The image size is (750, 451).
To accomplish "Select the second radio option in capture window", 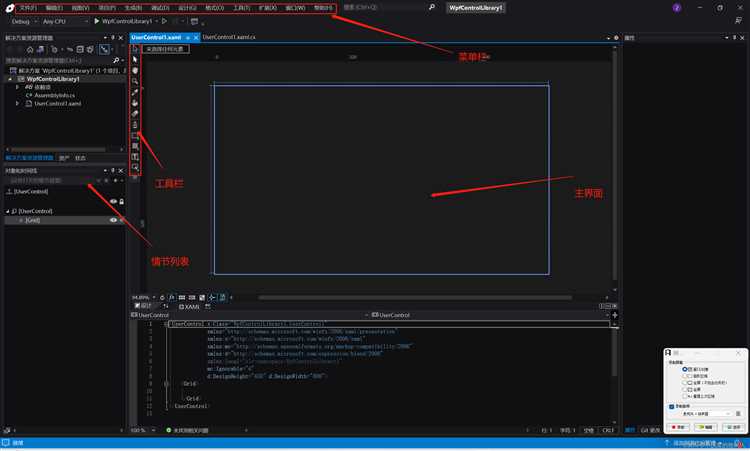I will 684,376.
